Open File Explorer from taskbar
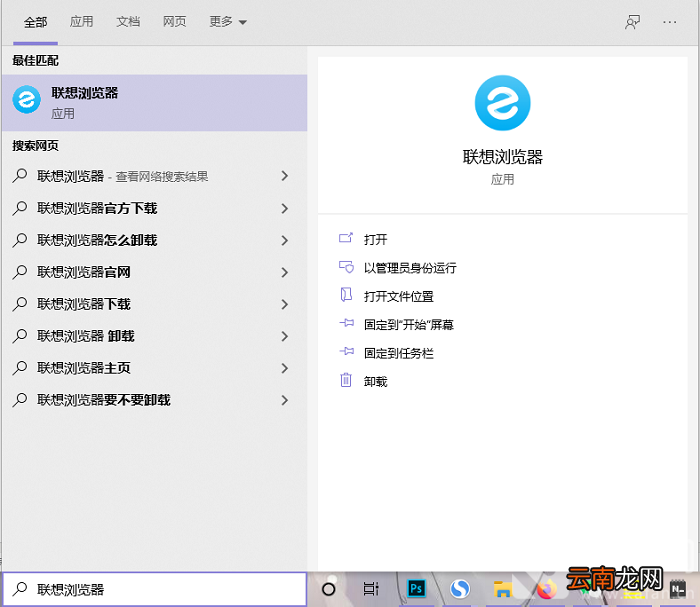700x607 pixels. tap(503, 589)
